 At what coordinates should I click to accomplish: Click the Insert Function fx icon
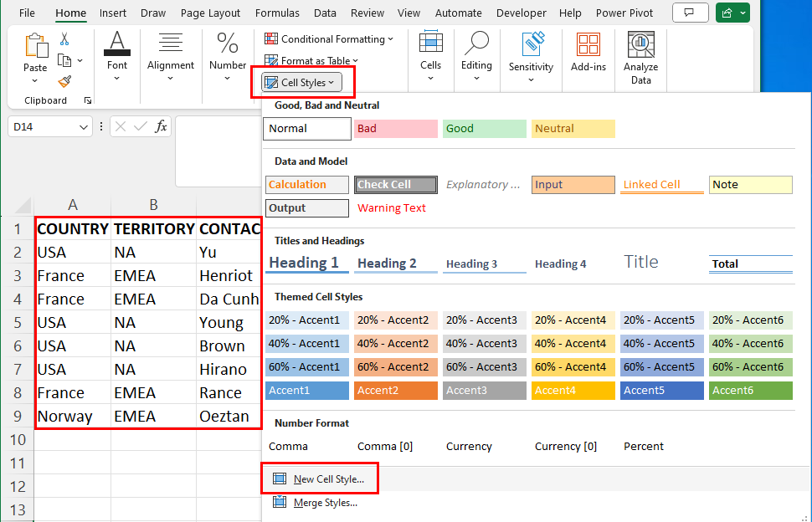(x=161, y=126)
